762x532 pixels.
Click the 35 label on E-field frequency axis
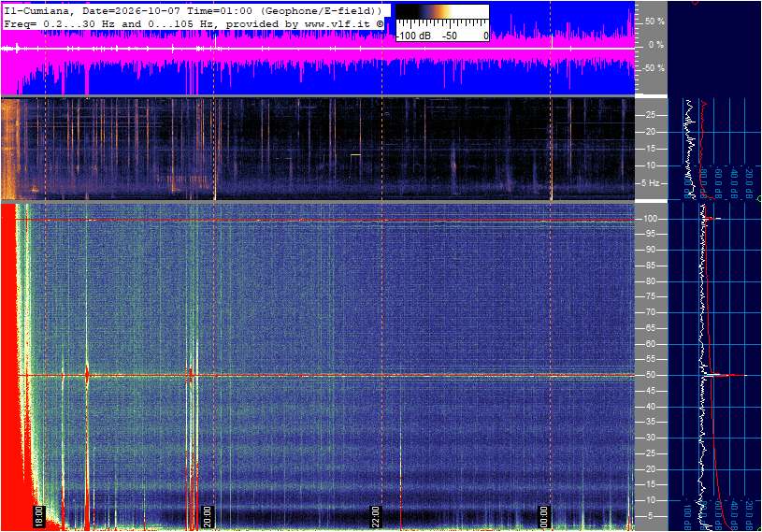650,423
